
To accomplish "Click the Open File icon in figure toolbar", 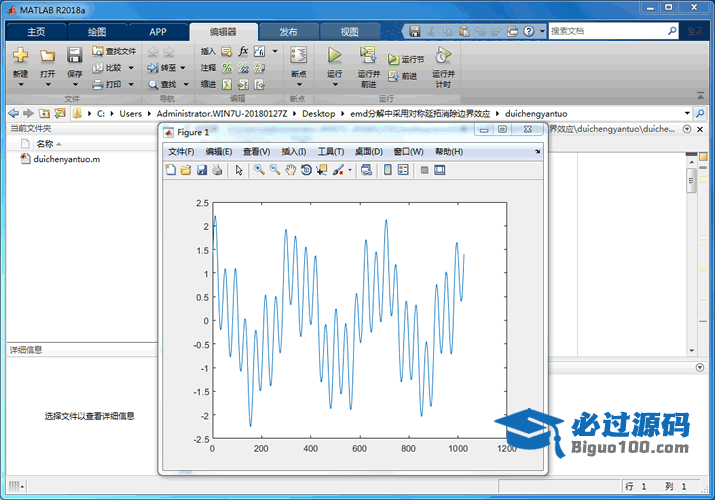I will 186,170.
